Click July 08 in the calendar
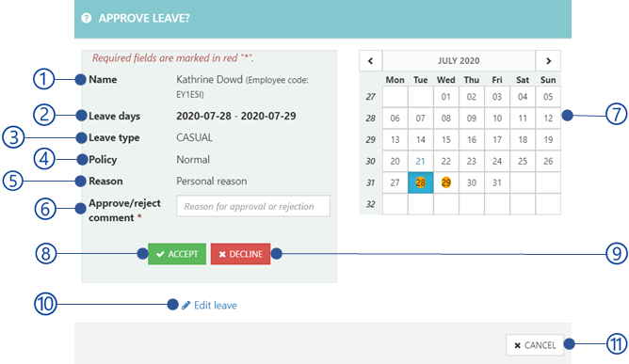Image resolution: width=629 pixels, height=364 pixels. point(446,119)
